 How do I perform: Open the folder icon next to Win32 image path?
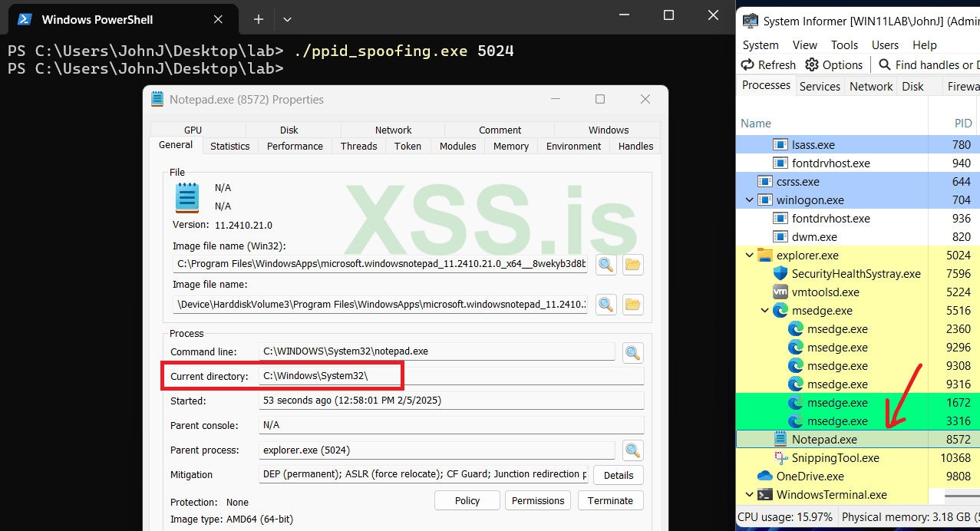tap(632, 264)
